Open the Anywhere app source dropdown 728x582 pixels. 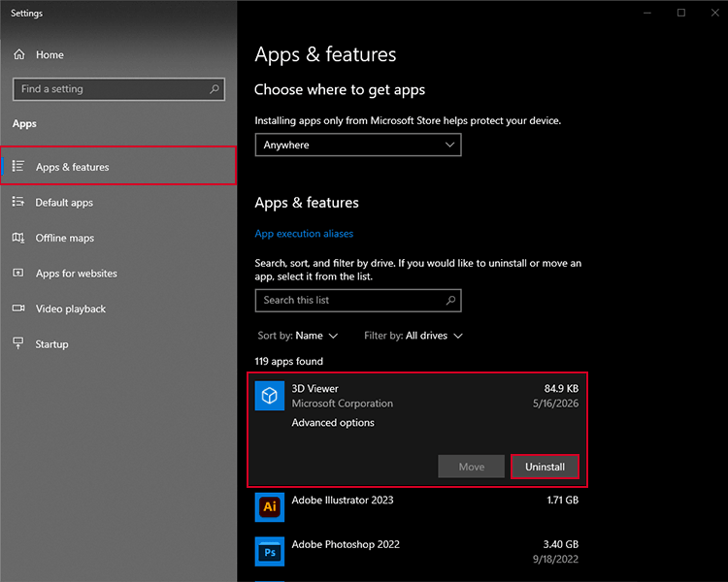point(358,145)
